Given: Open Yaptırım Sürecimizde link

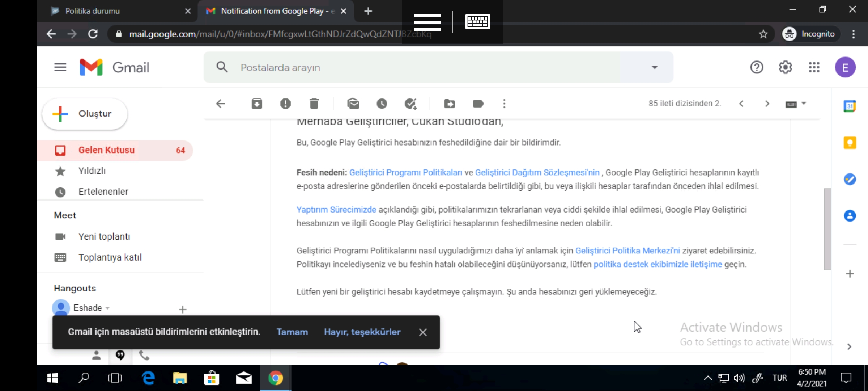Looking at the screenshot, I should click(336, 210).
